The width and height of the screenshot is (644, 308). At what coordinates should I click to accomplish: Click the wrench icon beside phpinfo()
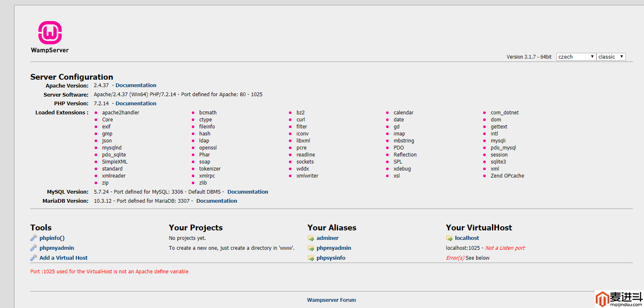tap(33, 238)
